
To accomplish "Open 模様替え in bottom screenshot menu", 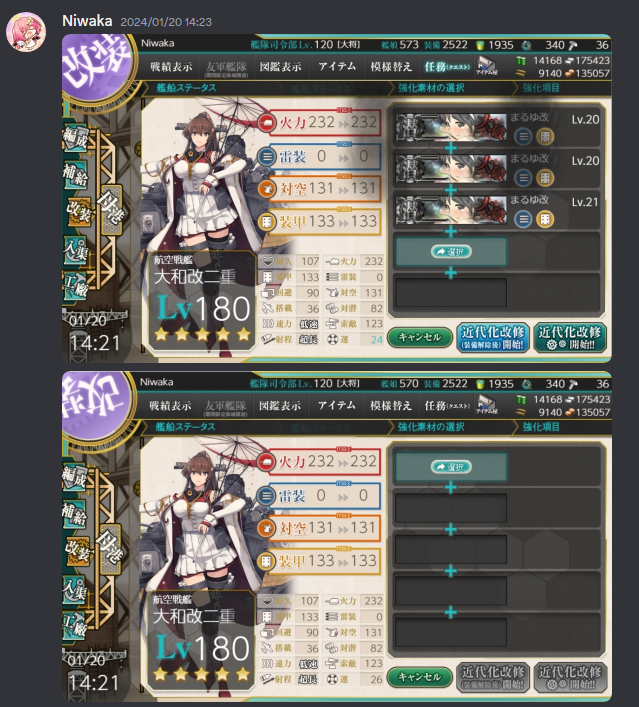I will pyautogui.click(x=391, y=406).
